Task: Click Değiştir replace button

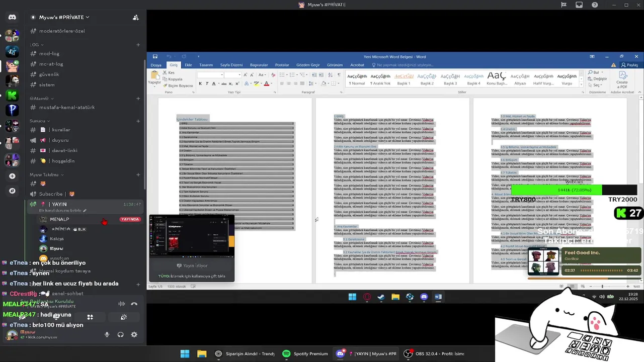Action: pos(598,79)
